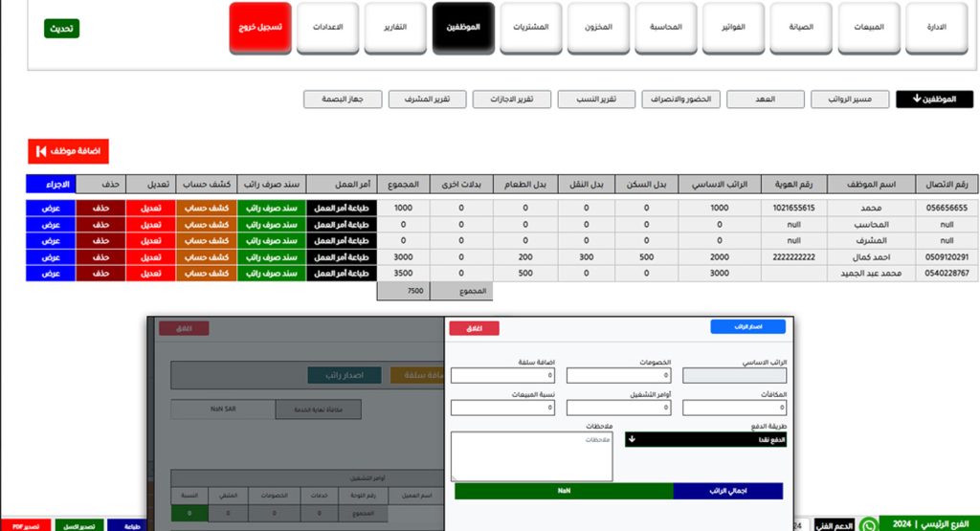Viewport: 980px width, 531px height.
Task: Click the الخصومات deductions input field
Action: pos(618,376)
